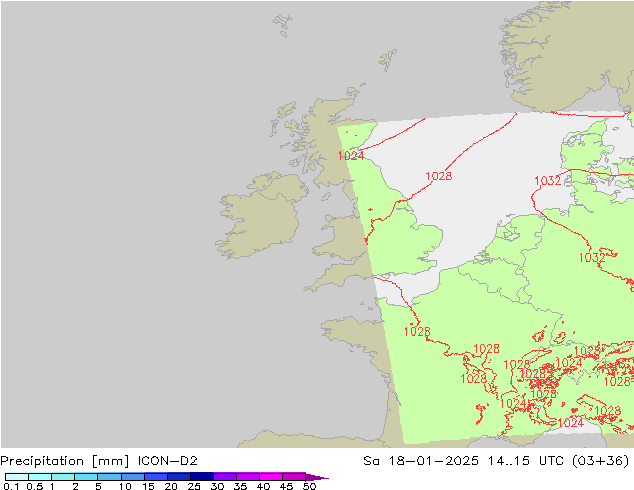Click the legend label 0.1
The height and width of the screenshot is (490, 634).
[x=11, y=486]
